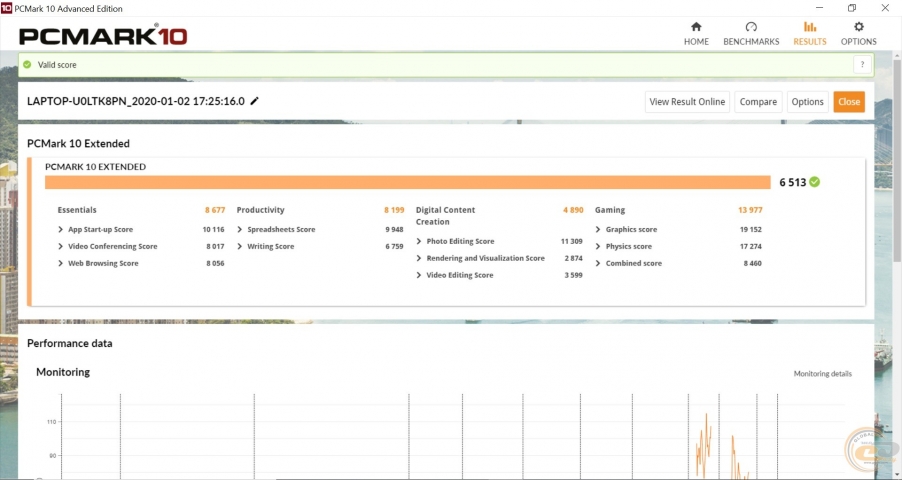Click the Productivity heading

pos(260,210)
